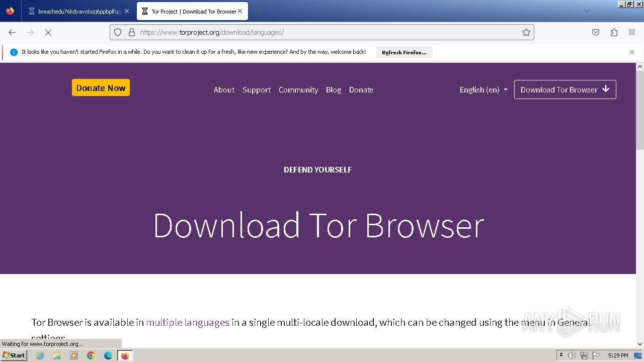Viewport: 644px width, 362px height.
Task: List all tabs dropdown arrow
Action: click(587, 11)
